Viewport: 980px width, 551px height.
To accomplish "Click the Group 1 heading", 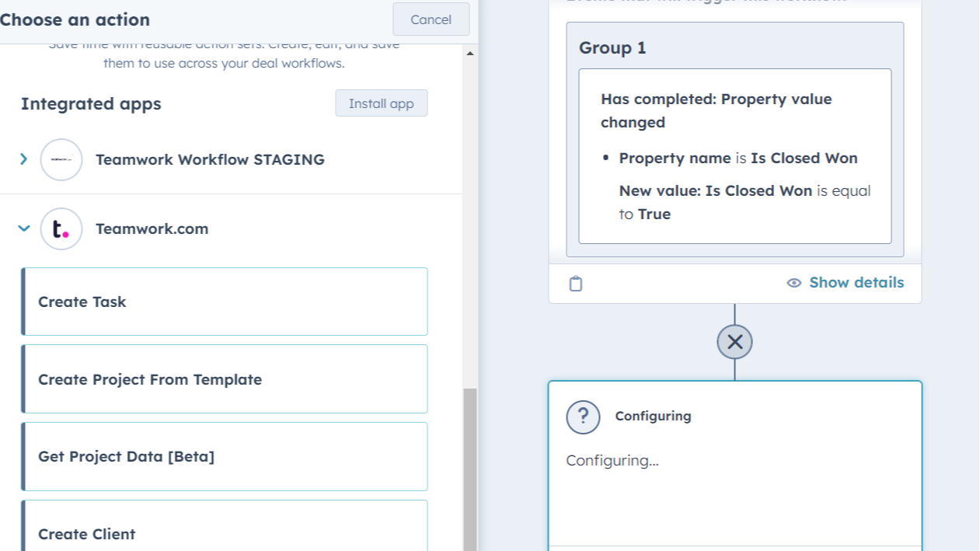I will click(612, 48).
